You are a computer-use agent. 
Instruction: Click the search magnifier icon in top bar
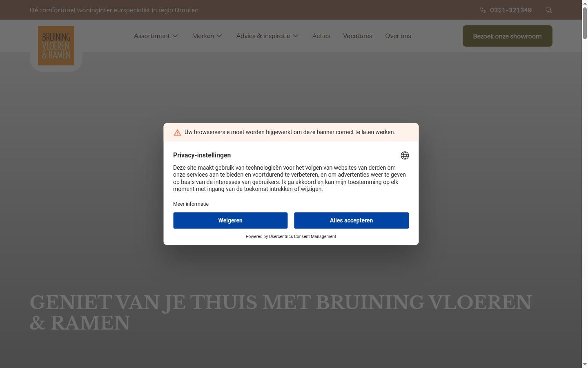point(549,10)
